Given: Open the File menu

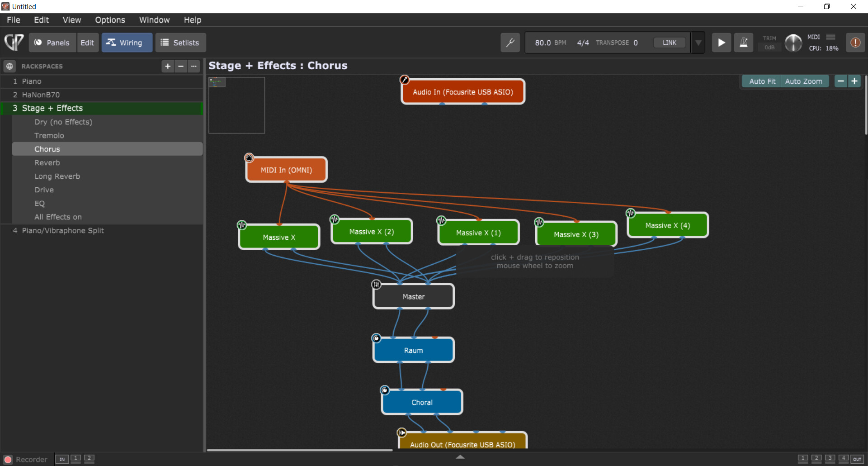Looking at the screenshot, I should (x=14, y=20).
